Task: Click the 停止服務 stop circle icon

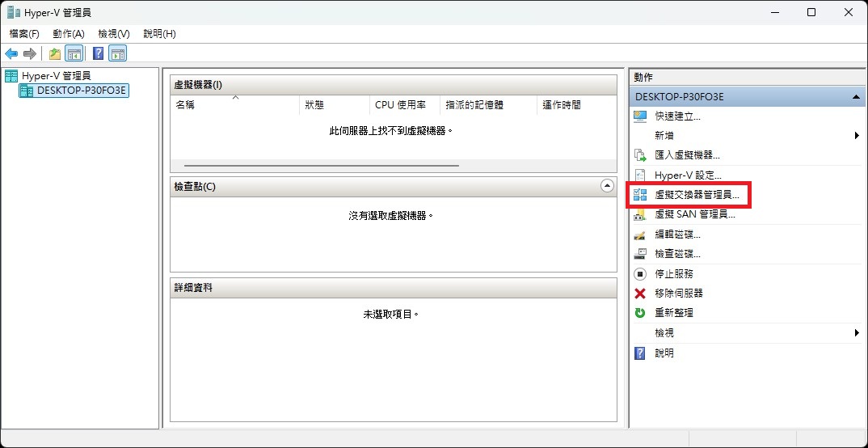Action: pyautogui.click(x=640, y=273)
